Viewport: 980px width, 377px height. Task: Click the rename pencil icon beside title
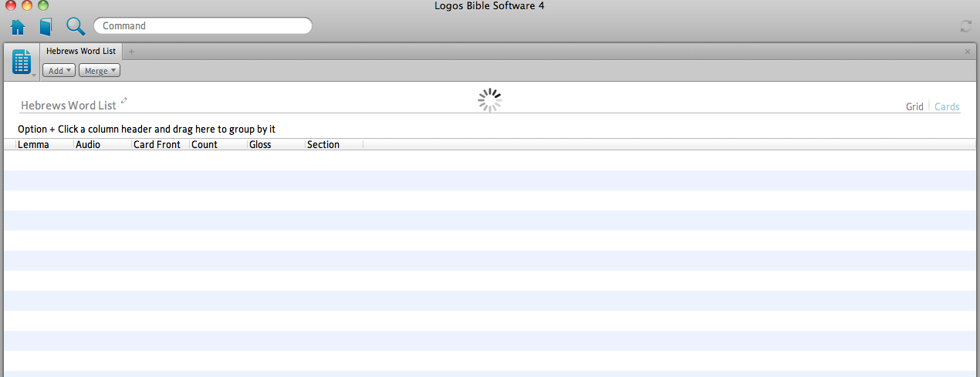click(124, 100)
